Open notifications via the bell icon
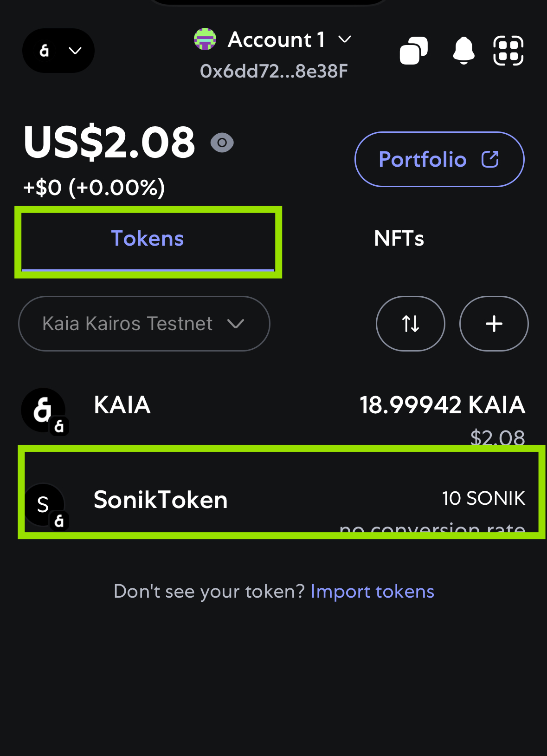547x756 pixels. (x=463, y=50)
